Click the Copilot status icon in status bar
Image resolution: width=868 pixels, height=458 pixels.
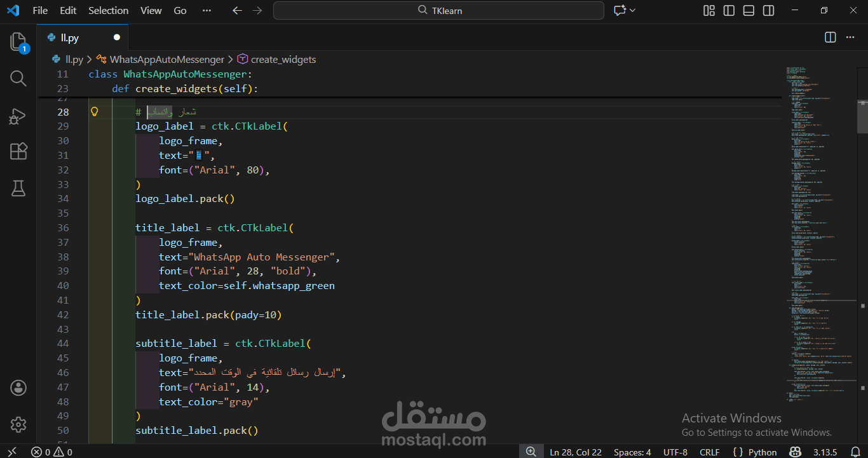click(x=795, y=452)
